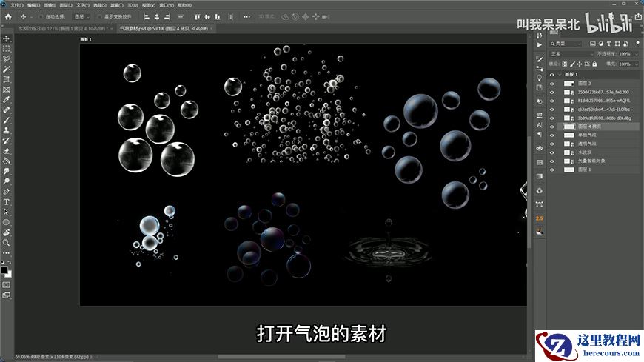Select the Eraser tool

point(6,151)
